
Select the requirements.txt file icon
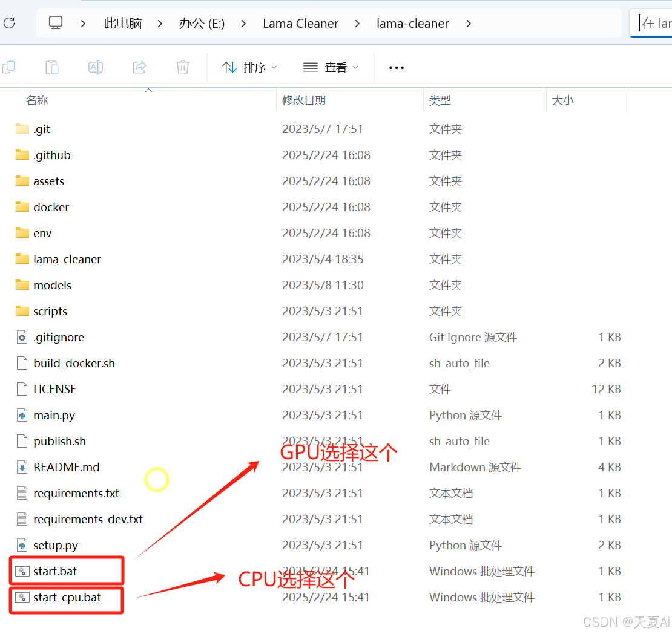[x=22, y=493]
